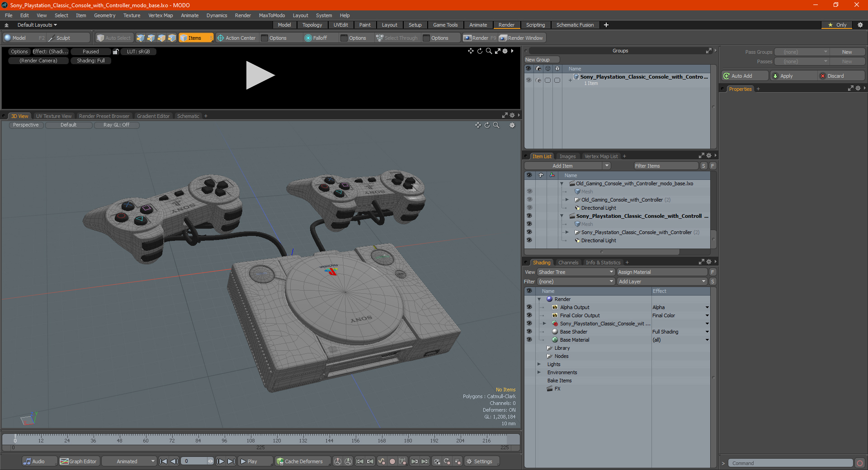This screenshot has height=470, width=868.
Task: Open timeline Settings
Action: click(x=482, y=461)
